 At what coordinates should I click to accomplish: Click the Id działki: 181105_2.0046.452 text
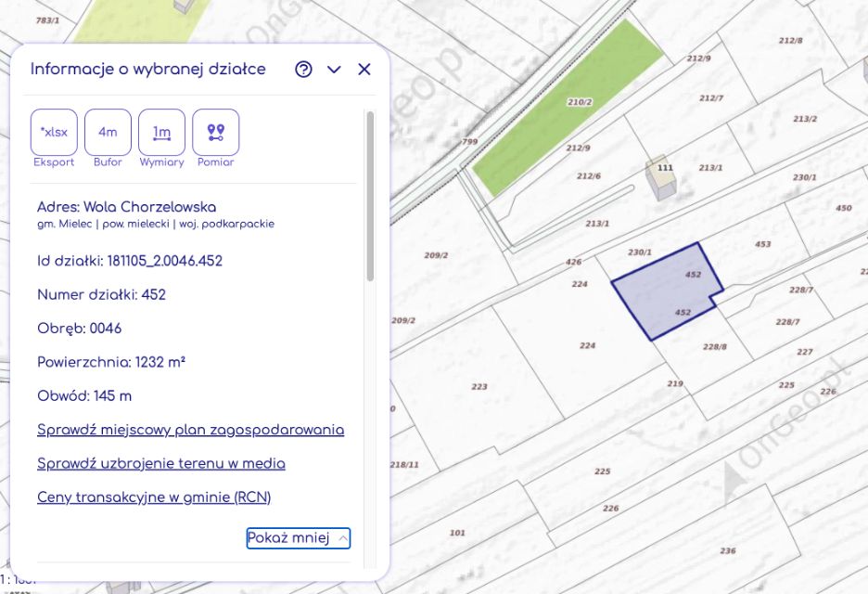(x=130, y=261)
